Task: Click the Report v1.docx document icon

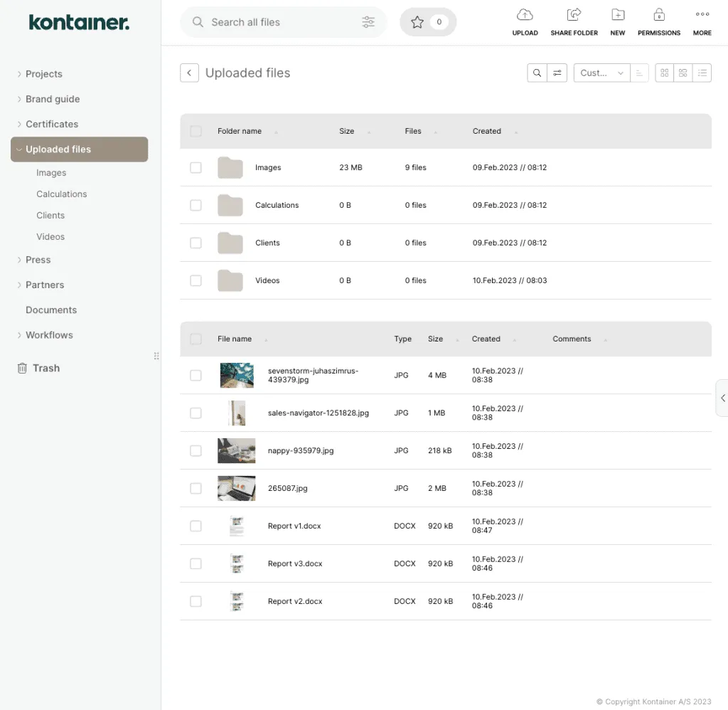Action: click(237, 526)
